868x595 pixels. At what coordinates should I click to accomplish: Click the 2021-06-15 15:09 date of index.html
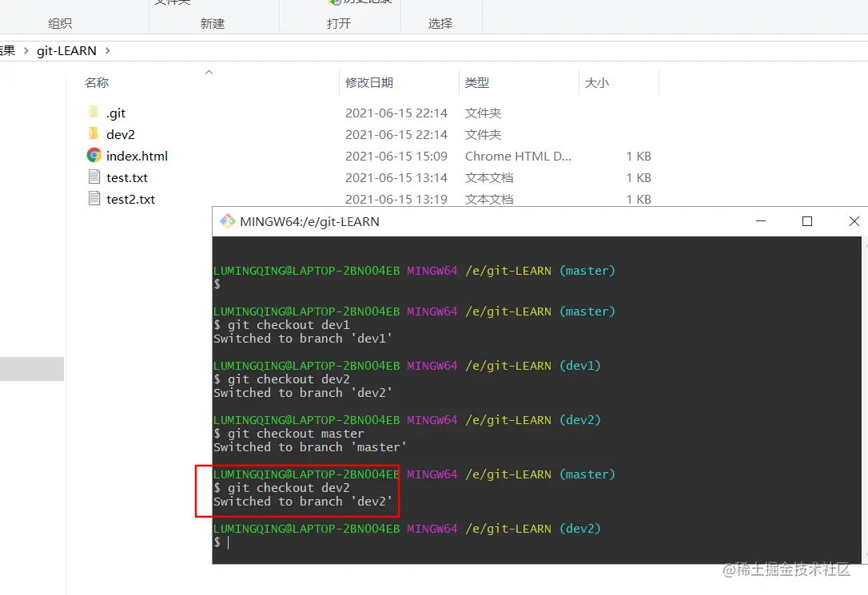396,156
